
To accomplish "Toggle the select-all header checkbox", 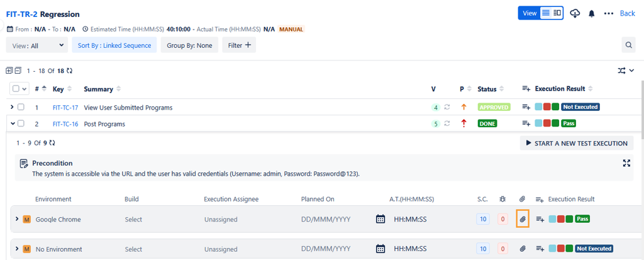I will [16, 89].
